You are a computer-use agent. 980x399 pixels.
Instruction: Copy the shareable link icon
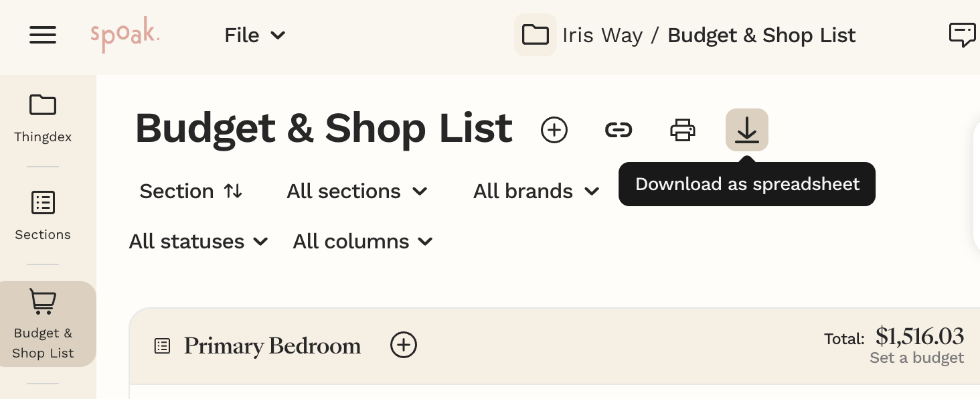619,130
